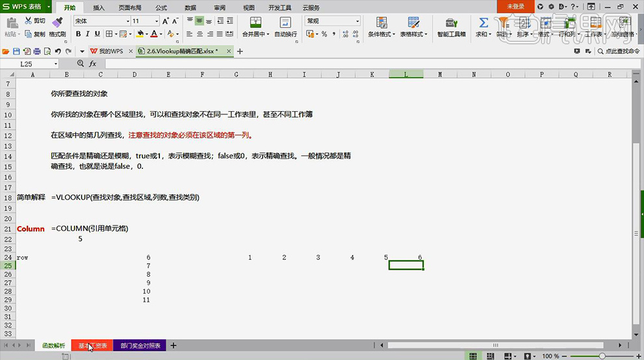Open the Data ribbon tab
This screenshot has height=360, width=644.
190,7
